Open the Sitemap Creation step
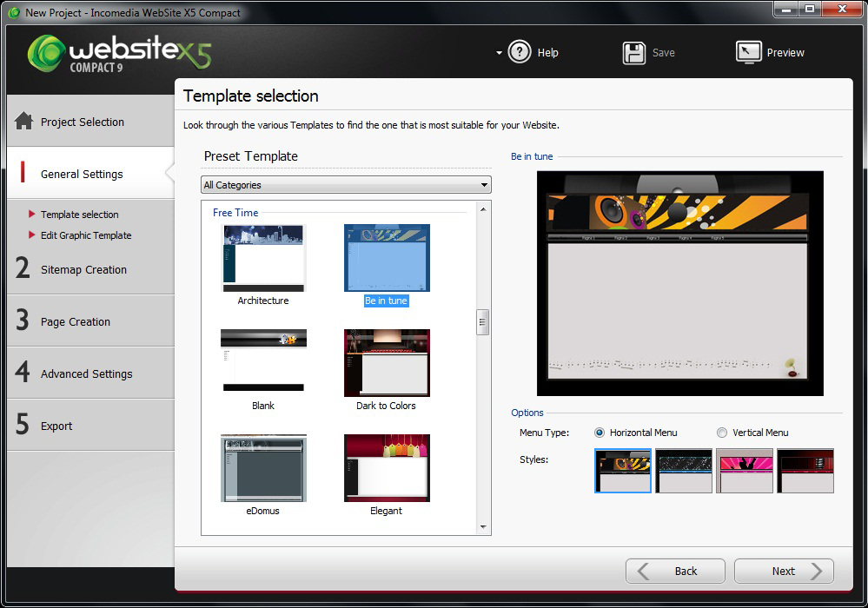The height and width of the screenshot is (608, 868). pos(83,269)
